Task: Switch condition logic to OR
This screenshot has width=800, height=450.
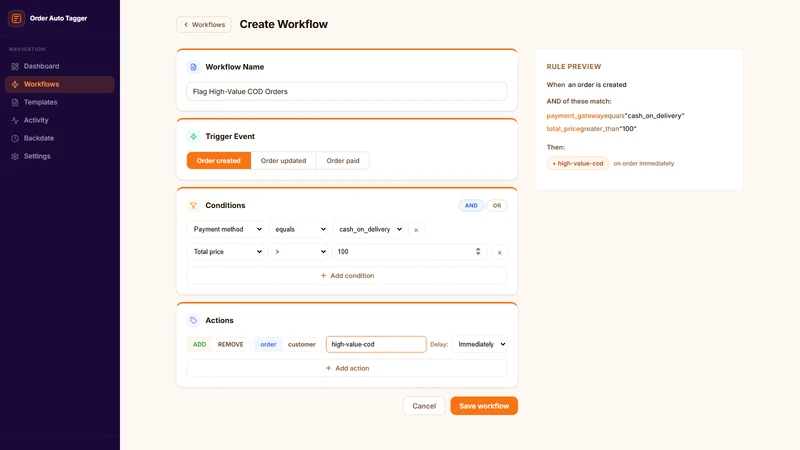Action: click(x=496, y=206)
